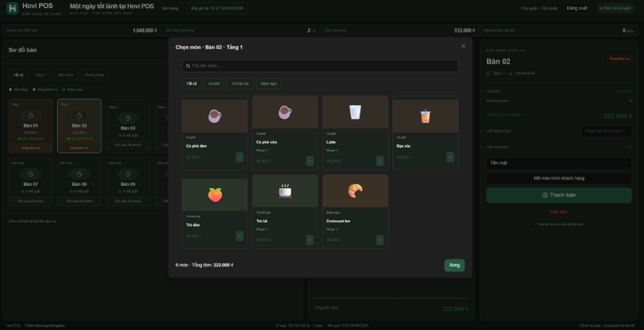Click the Bàn đang phục vụ 2/12 stat
The image size is (644, 330).
tap(240, 30)
